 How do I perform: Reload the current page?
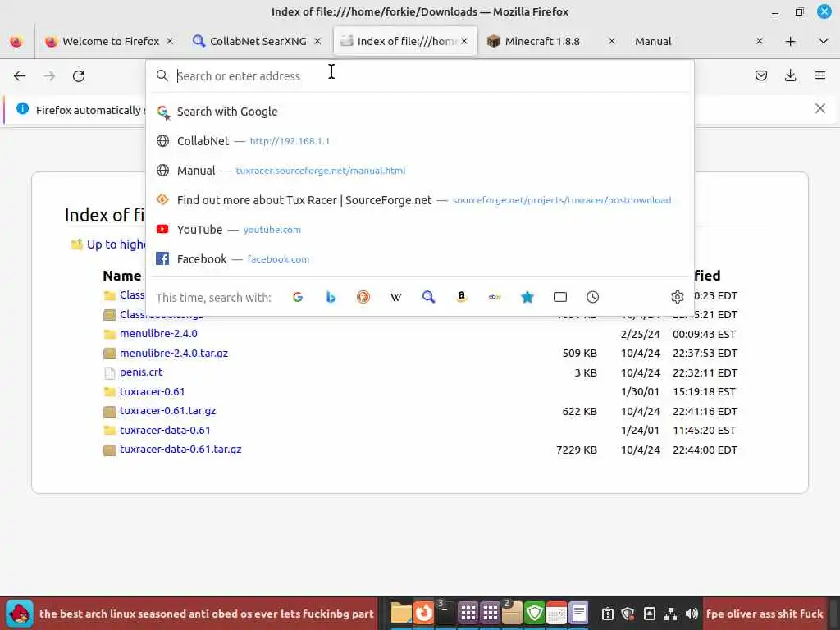[x=79, y=76]
